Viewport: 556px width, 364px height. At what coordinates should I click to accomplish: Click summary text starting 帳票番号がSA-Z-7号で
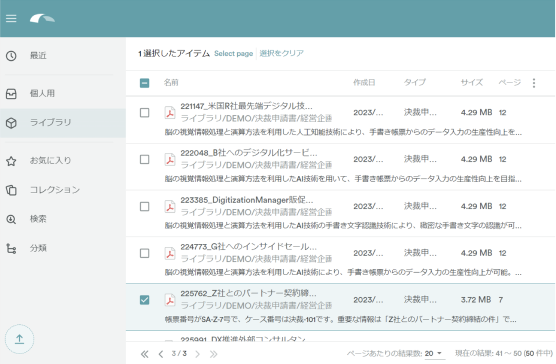(x=340, y=320)
